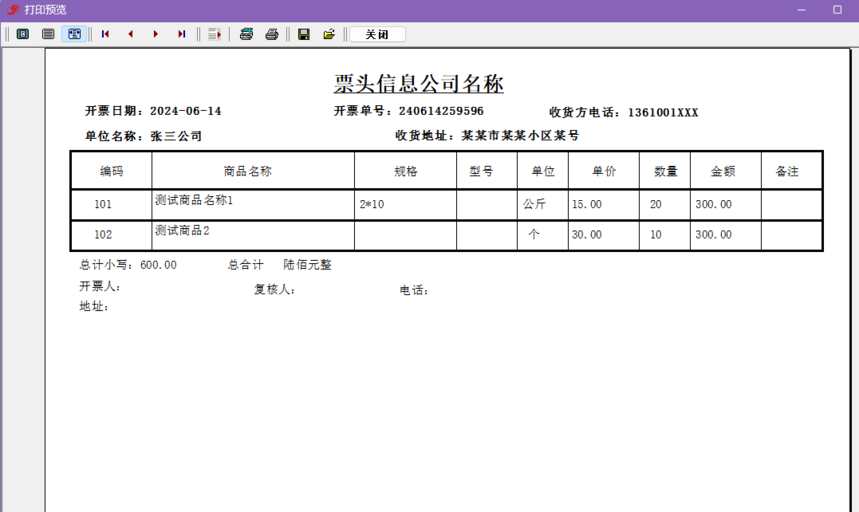859x512 pixels.
Task: Click the 电话 label below the table
Action: (414, 290)
